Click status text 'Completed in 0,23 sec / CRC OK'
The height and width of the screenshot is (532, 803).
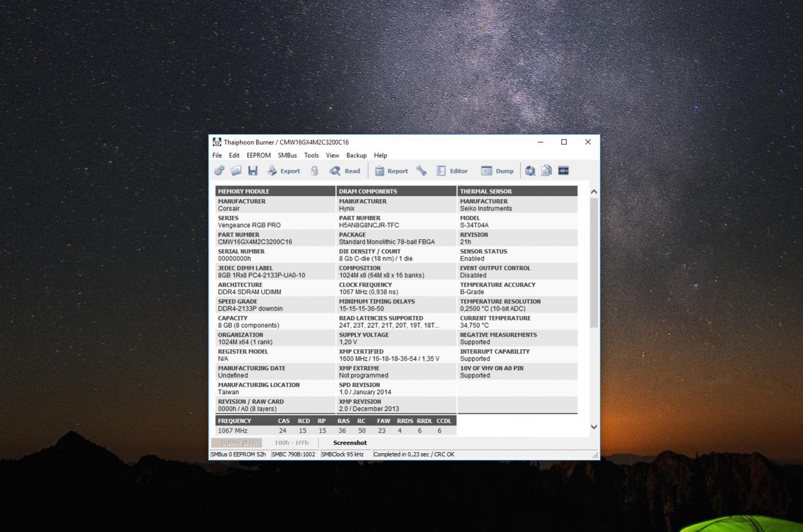(x=414, y=454)
